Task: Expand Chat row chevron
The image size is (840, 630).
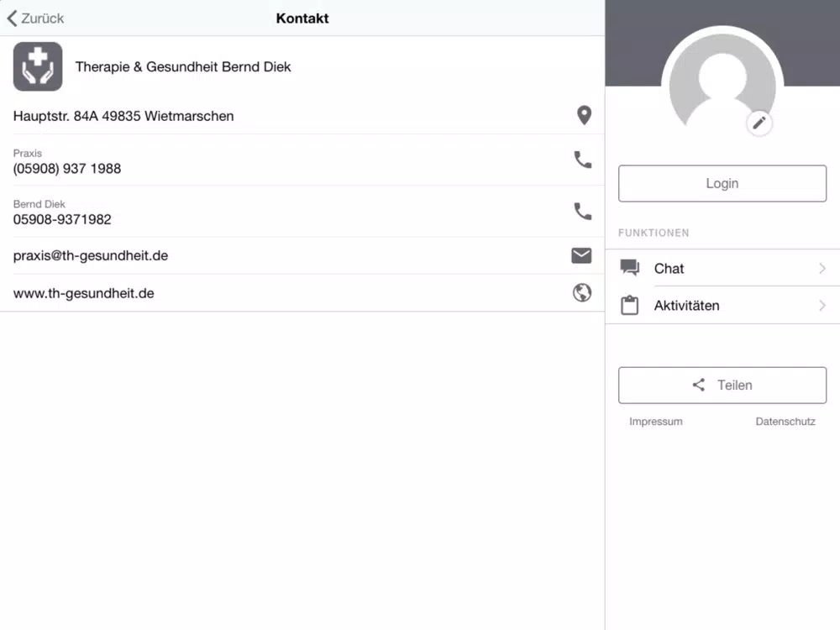Action: click(822, 269)
